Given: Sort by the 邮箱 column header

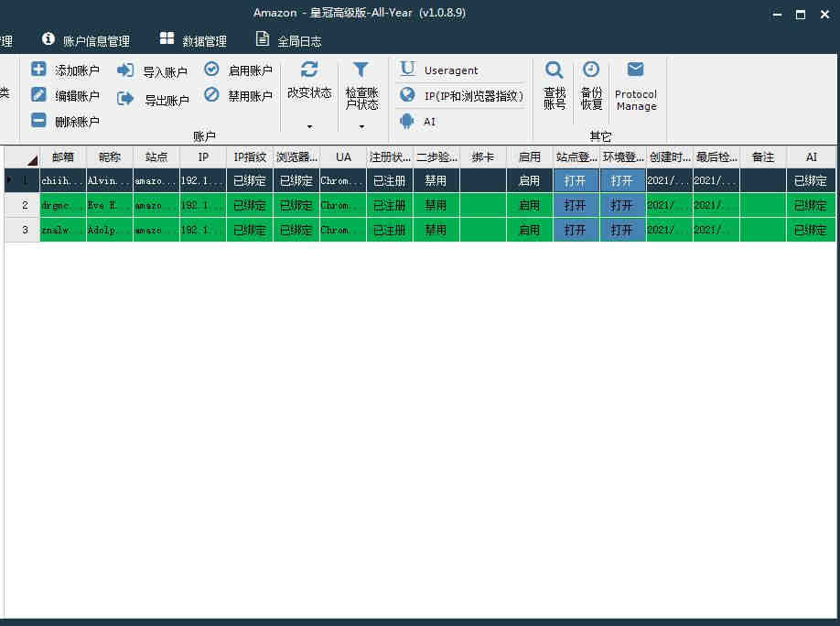Looking at the screenshot, I should tap(62, 157).
